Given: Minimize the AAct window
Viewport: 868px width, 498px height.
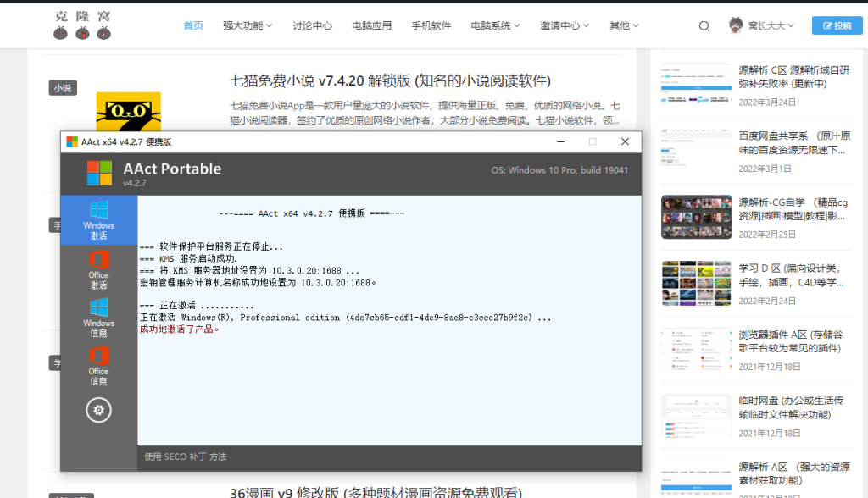Looking at the screenshot, I should coord(561,141).
